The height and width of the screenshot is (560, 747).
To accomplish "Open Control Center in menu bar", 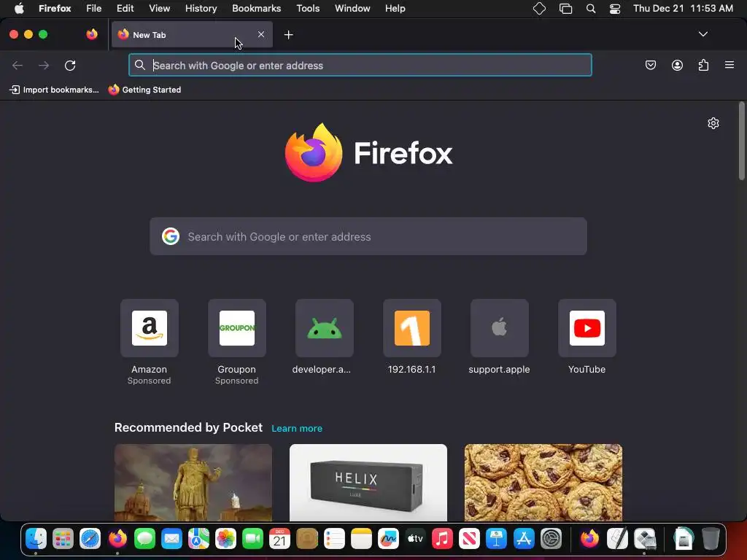I will coord(615,9).
